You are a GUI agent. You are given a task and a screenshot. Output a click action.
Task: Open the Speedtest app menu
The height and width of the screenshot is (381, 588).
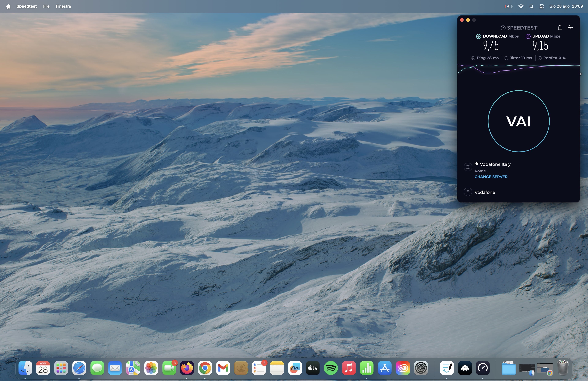point(26,6)
